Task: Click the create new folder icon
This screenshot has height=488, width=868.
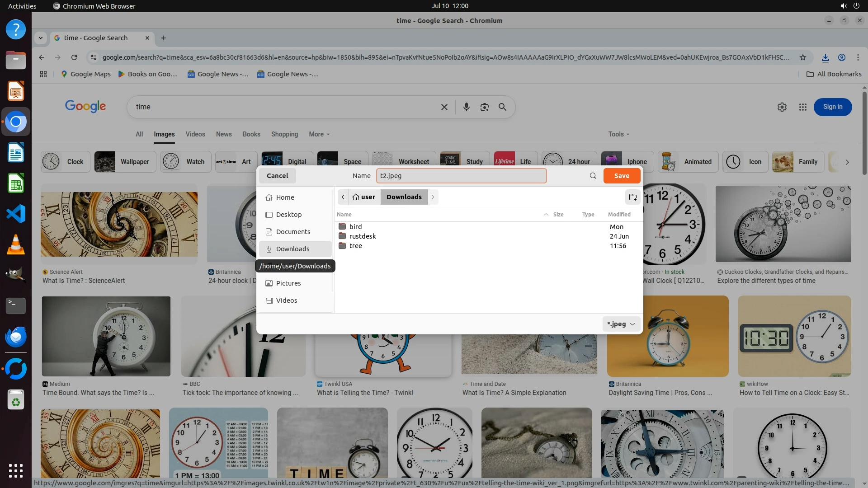Action: pos(632,197)
